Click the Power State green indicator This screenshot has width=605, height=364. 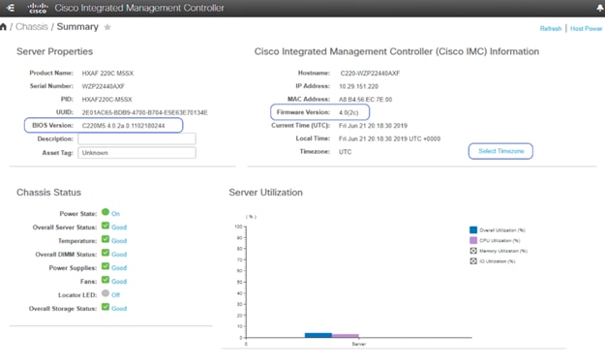pyautogui.click(x=106, y=212)
